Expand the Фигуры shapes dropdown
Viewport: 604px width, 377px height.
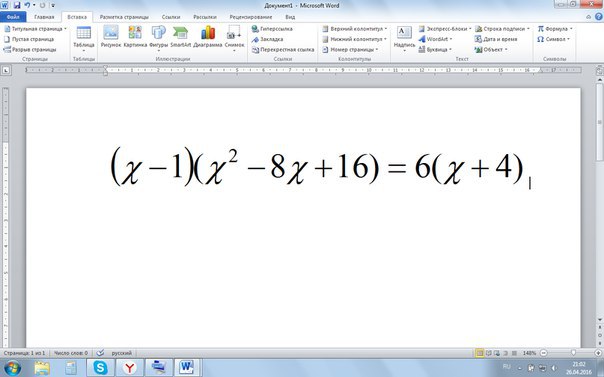[x=158, y=38]
